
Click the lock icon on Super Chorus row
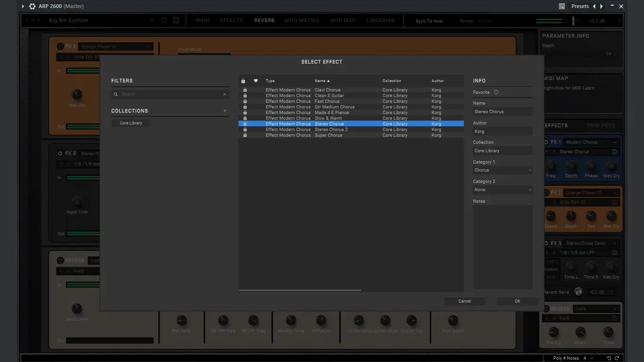tap(245, 135)
